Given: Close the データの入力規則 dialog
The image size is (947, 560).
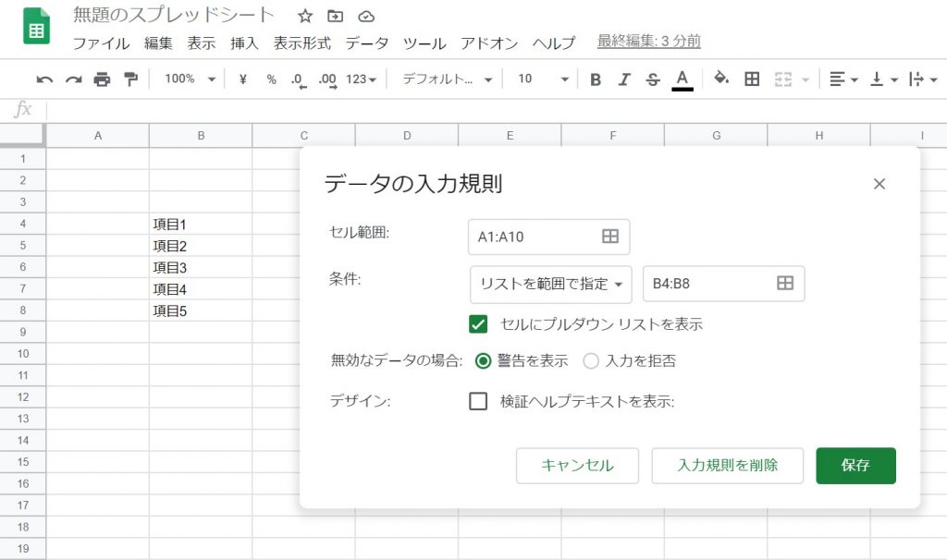Looking at the screenshot, I should [879, 184].
